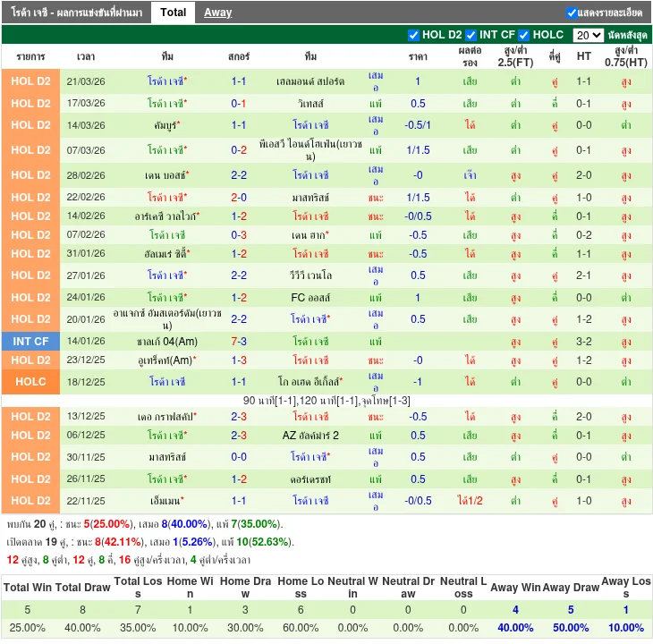
Task: Select the Total tab
Action: 173,13
